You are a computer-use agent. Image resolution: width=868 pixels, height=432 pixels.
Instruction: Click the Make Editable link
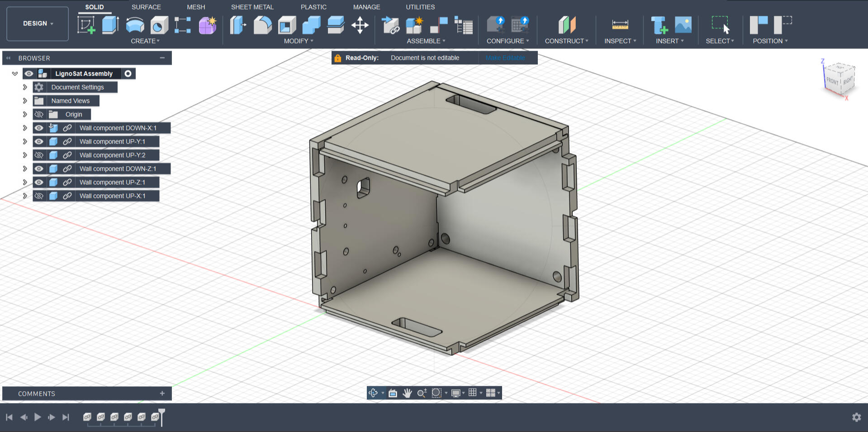(505, 58)
